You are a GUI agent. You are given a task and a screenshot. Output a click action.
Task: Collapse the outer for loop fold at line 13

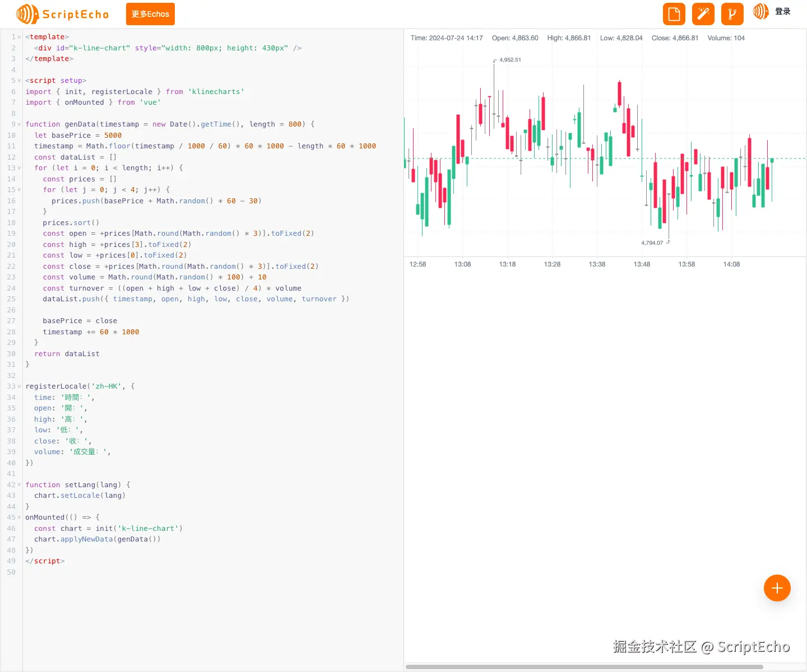[x=20, y=168]
